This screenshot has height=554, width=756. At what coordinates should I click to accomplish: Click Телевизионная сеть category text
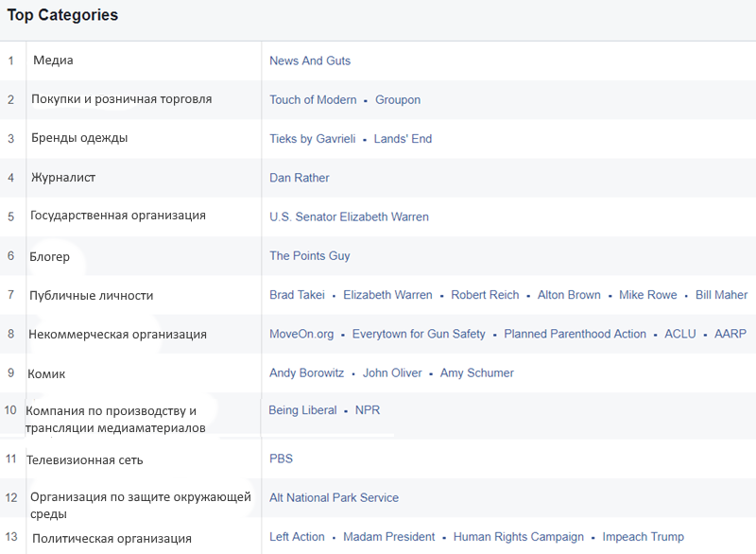(x=84, y=460)
